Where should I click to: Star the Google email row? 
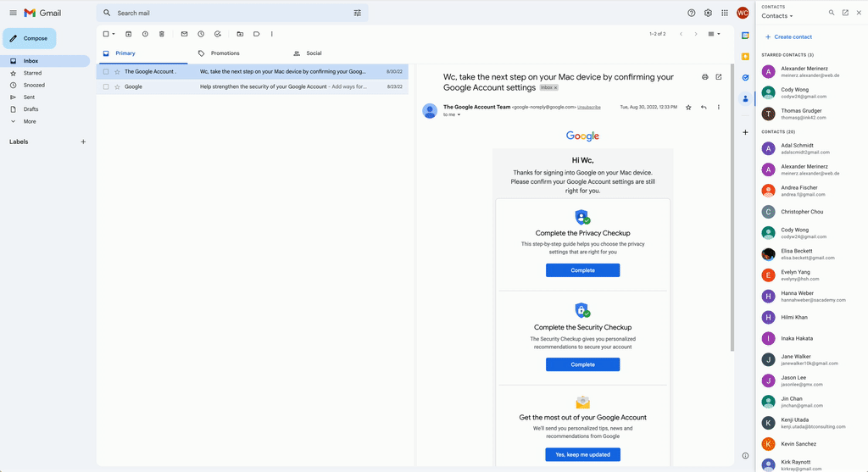tap(117, 87)
